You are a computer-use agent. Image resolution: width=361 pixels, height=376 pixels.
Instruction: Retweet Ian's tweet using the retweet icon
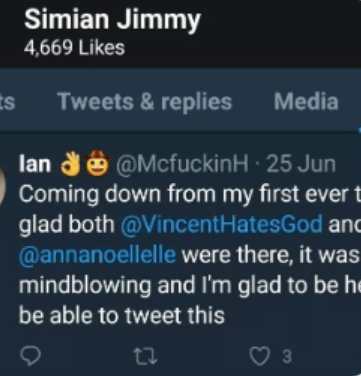pyautogui.click(x=145, y=356)
